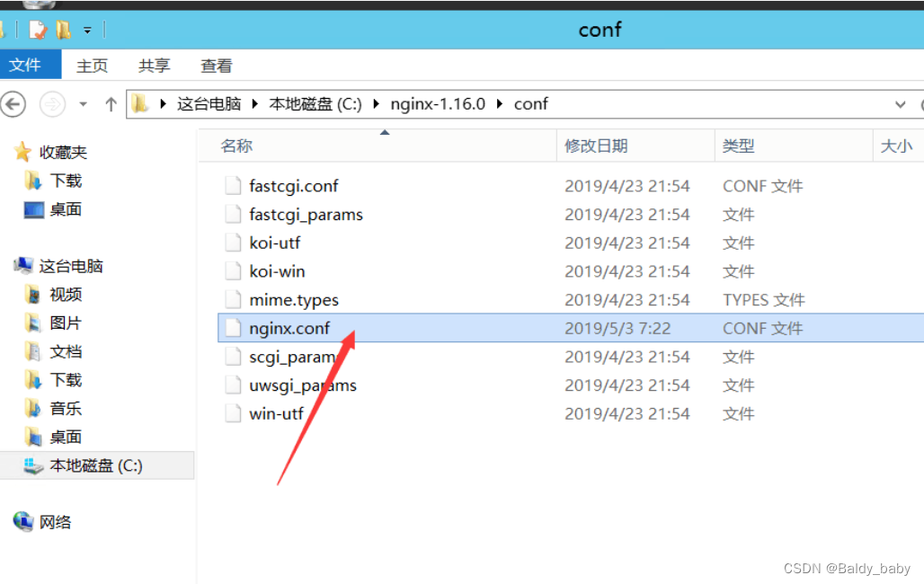Open the 桌面 (Desktop) sidebar item
The height and width of the screenshot is (584, 924).
click(x=67, y=209)
